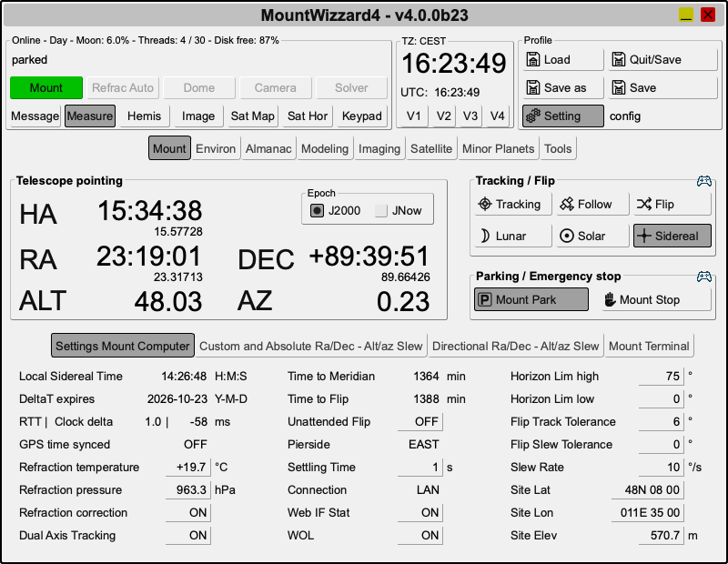Click the Load profile button
728x564 pixels.
562,59
